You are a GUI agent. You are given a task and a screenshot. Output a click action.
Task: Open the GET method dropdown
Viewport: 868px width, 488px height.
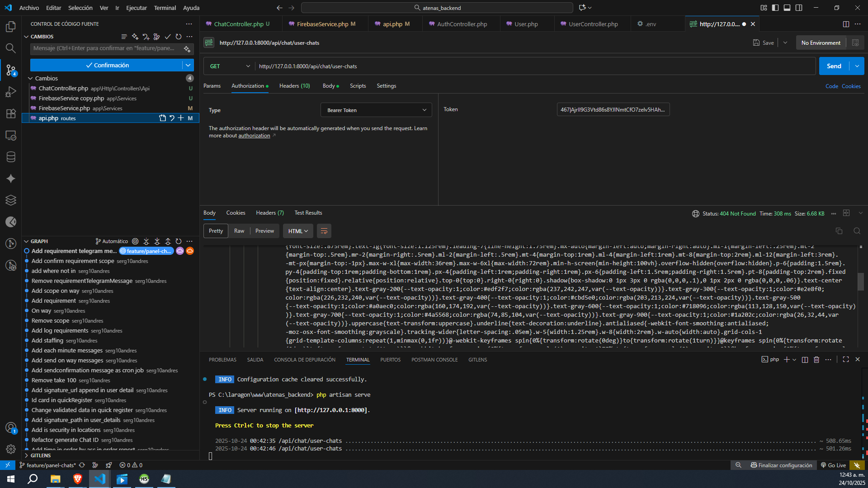230,66
